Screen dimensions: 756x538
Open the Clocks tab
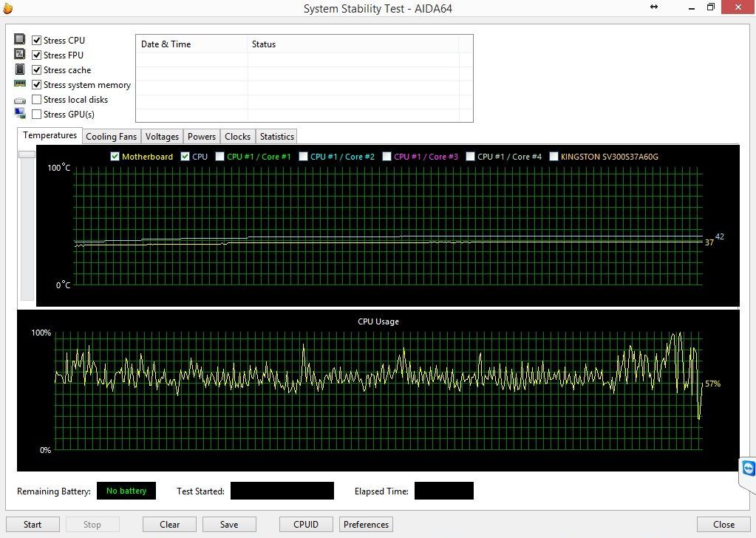[238, 137]
